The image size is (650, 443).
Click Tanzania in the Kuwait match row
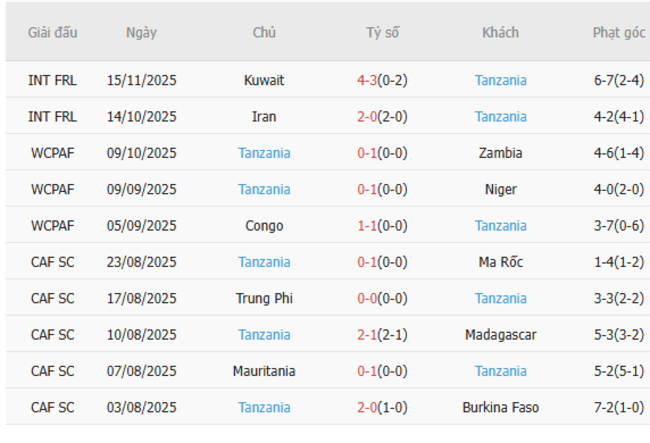(x=500, y=80)
